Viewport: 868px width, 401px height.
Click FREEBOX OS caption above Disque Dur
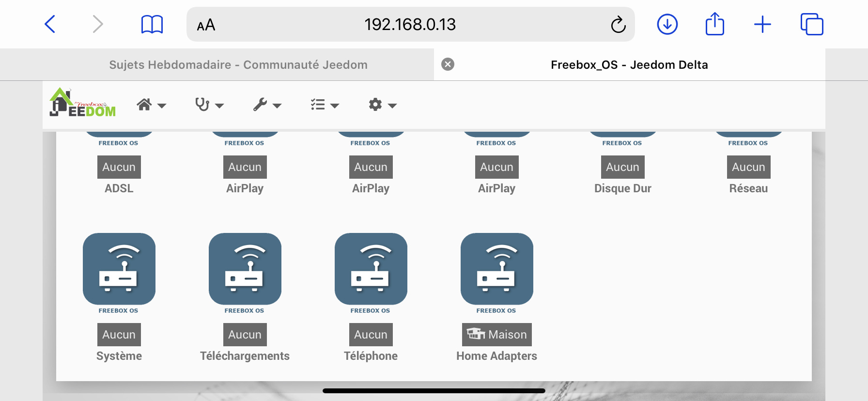pyautogui.click(x=622, y=143)
